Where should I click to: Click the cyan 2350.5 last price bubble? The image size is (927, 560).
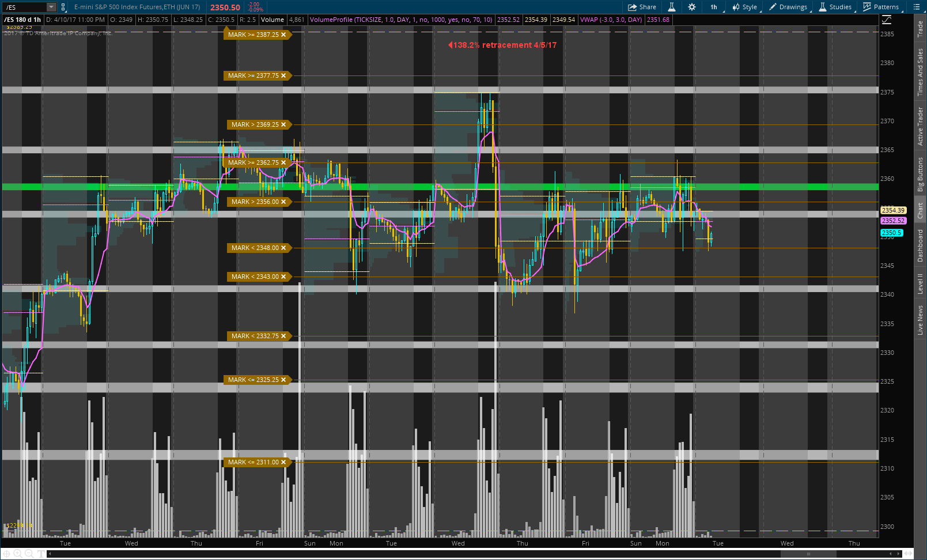pos(891,233)
